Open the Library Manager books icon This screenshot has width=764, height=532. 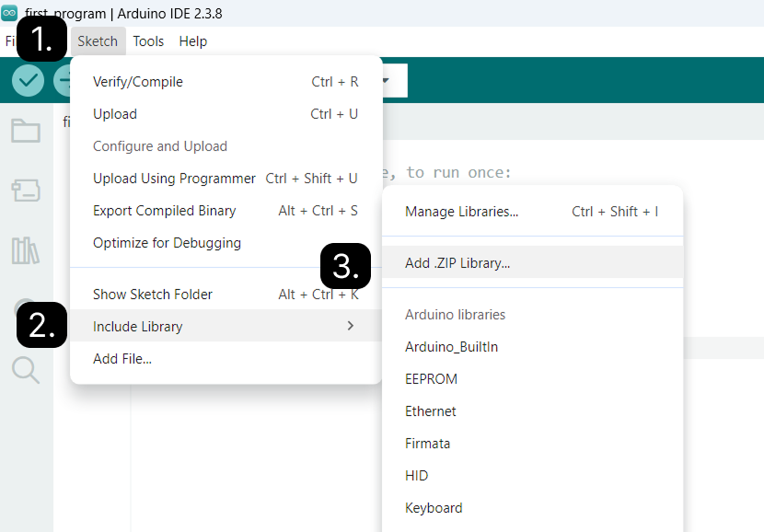pos(26,251)
